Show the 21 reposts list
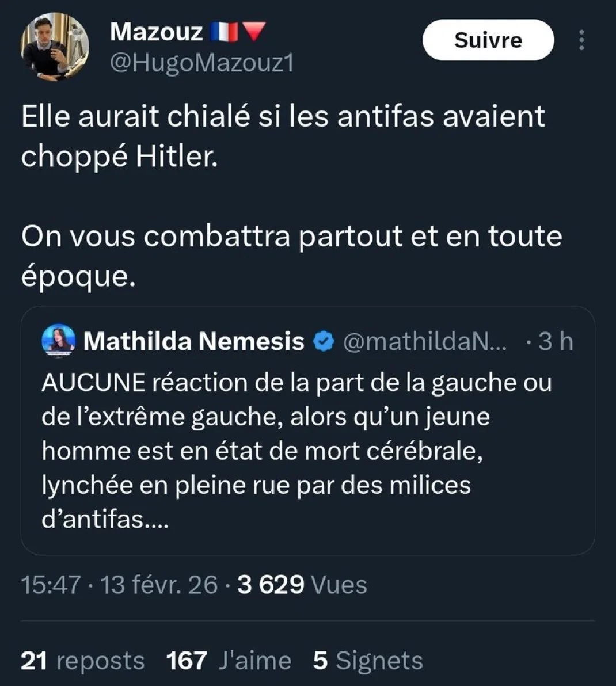Image resolution: width=616 pixels, height=686 pixels. [x=82, y=661]
